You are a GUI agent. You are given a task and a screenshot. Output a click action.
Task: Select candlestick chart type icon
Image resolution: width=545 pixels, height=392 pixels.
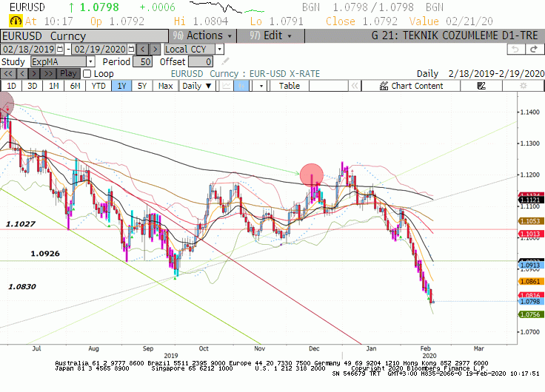241,86
